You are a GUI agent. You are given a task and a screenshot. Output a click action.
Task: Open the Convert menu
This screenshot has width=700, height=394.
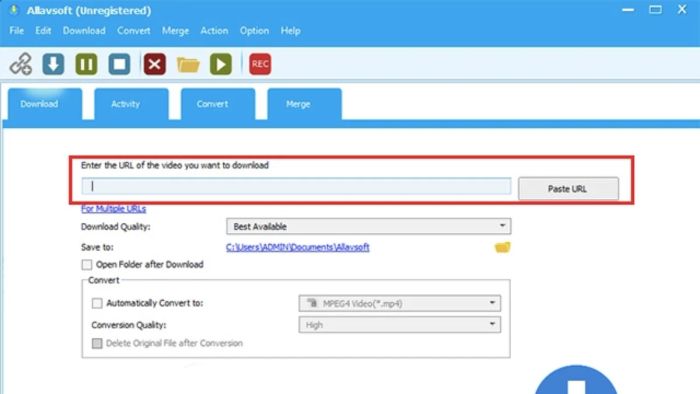[x=133, y=31]
